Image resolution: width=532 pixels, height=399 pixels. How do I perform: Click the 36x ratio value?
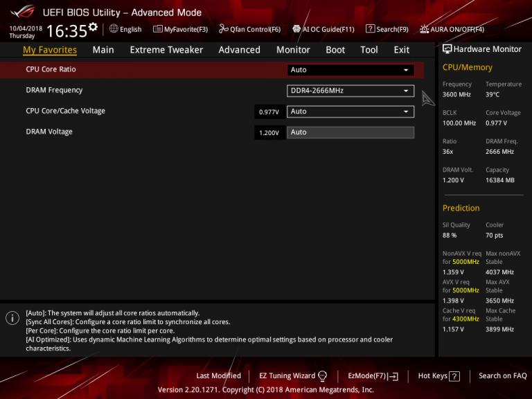click(x=447, y=152)
